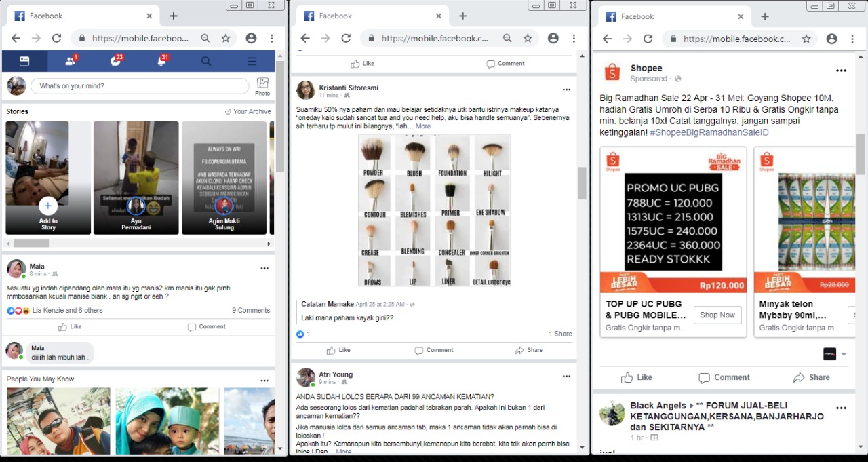Open Chrome three-dot menu in middle window
The height and width of the screenshot is (462, 868).
575,39
